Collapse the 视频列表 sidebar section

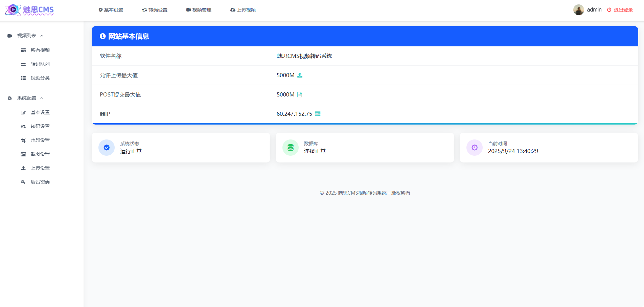tap(42, 36)
